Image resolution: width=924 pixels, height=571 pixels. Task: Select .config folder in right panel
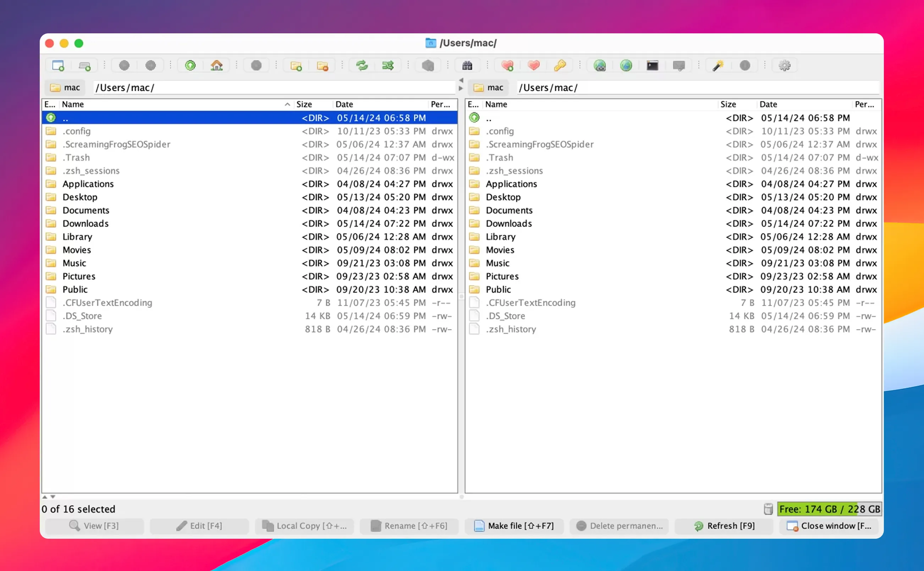[x=673, y=131]
